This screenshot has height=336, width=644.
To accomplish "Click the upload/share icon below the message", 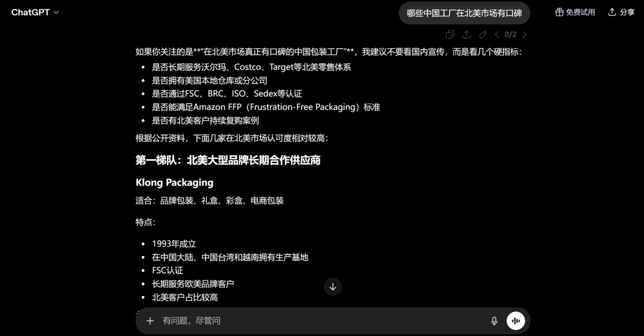I will point(466,35).
